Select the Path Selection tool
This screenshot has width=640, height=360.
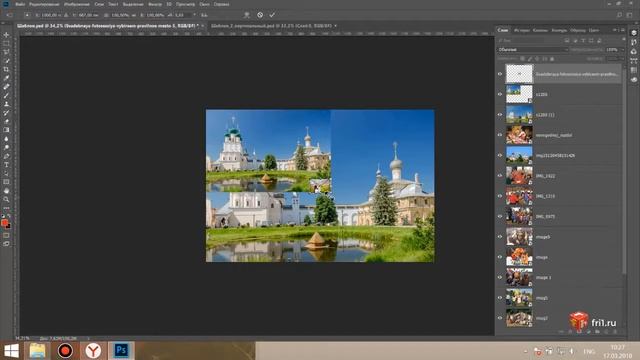click(6, 173)
